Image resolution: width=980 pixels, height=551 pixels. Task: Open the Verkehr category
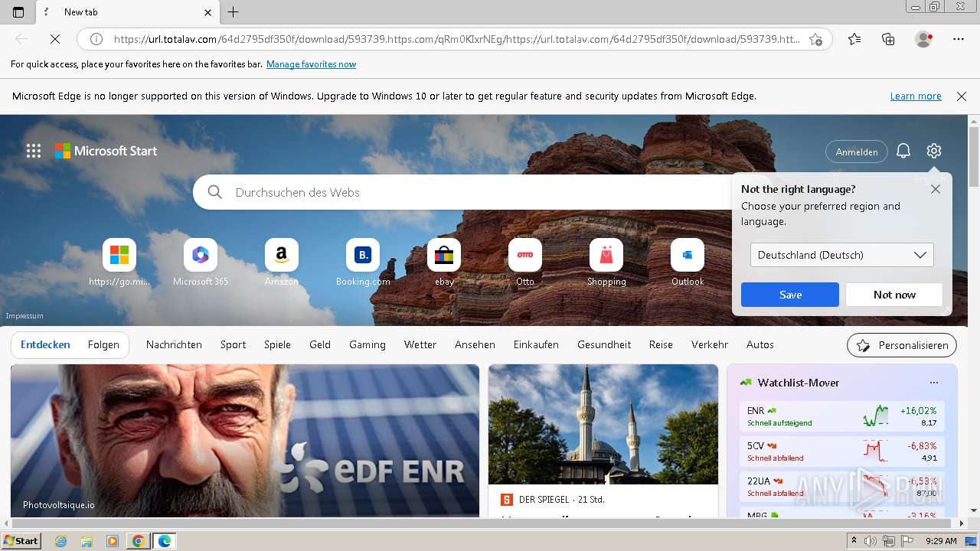point(710,345)
